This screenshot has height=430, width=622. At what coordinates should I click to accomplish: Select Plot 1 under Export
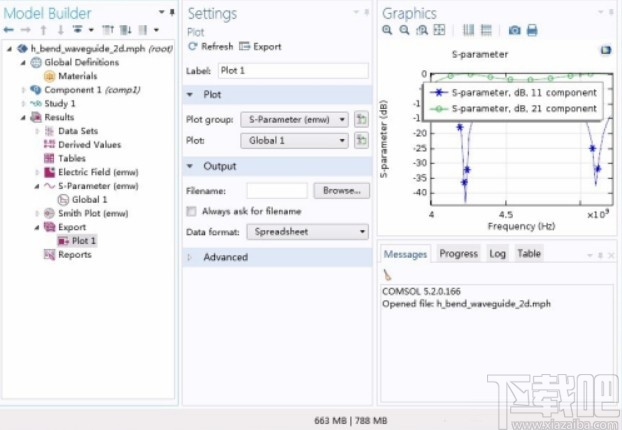83,241
